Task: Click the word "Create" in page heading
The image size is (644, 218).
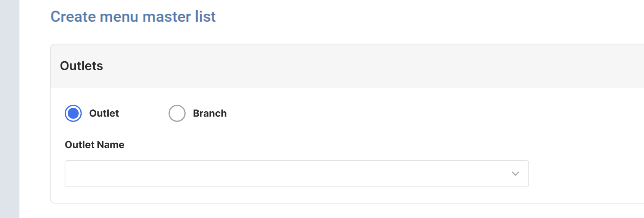Action: coord(73,17)
